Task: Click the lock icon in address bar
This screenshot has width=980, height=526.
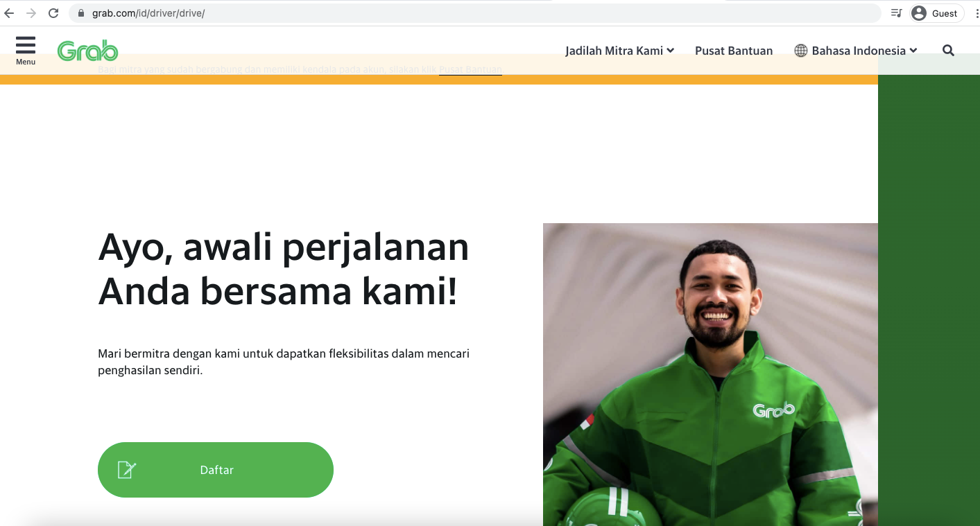Action: 81,13
